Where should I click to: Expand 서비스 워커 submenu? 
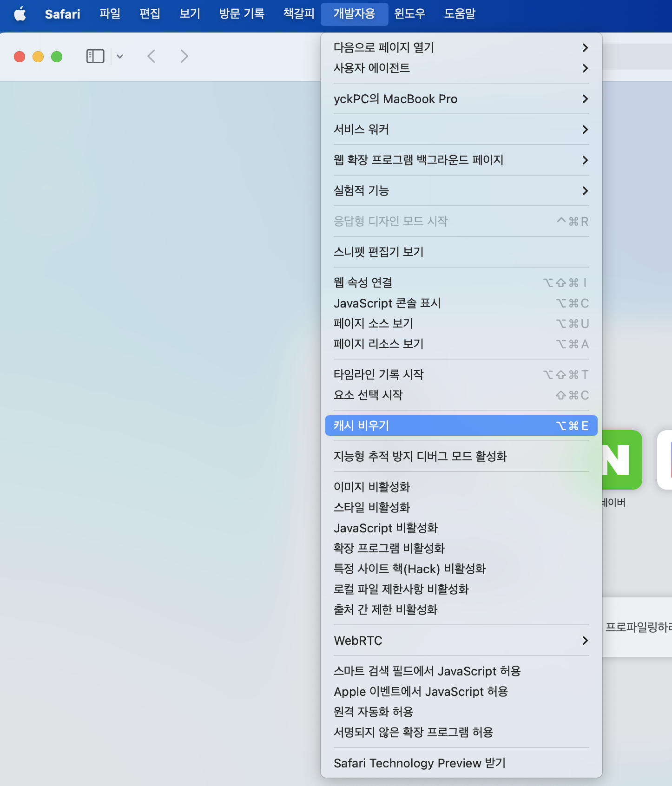pyautogui.click(x=461, y=129)
